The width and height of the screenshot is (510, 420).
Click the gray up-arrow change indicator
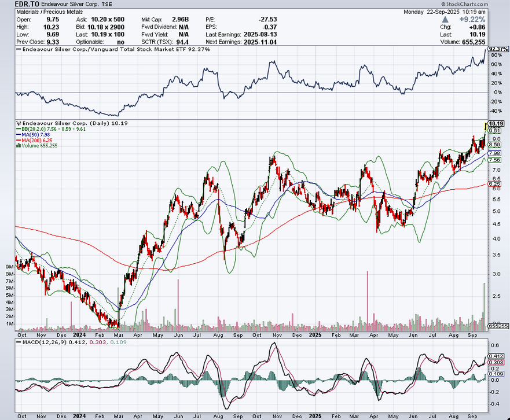(x=445, y=20)
